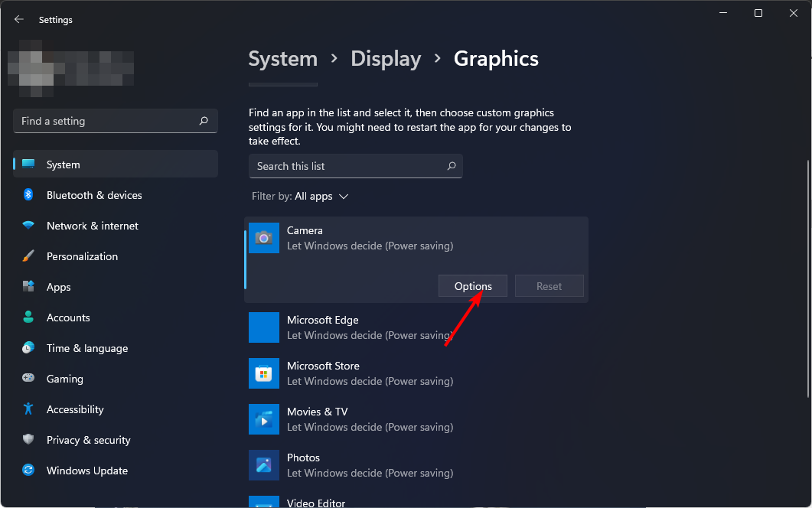
Task: Click the Gaming controller icon
Action: [28, 378]
